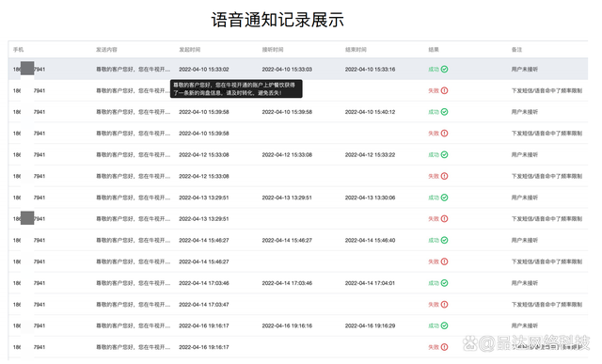Click the failure icon in the failed row started 2022-04-13 13:29:51
The height and width of the screenshot is (364, 602).
(444, 219)
